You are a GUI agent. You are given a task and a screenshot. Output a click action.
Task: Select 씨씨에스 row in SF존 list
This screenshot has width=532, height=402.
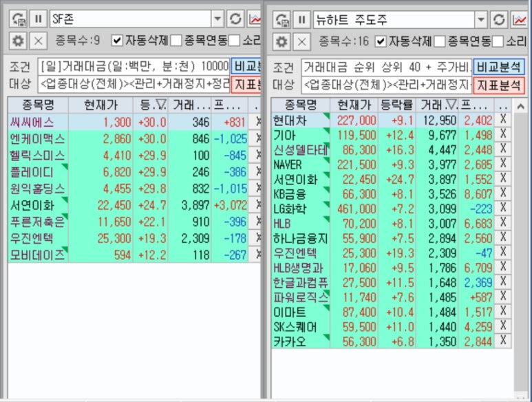click(x=127, y=122)
